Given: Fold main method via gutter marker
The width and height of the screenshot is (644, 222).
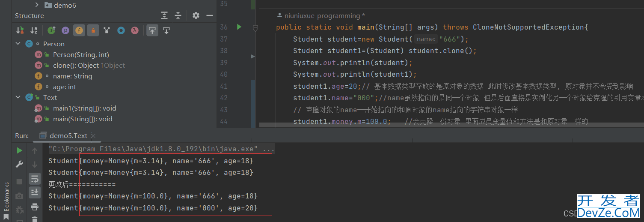Looking at the screenshot, I should (x=255, y=28).
